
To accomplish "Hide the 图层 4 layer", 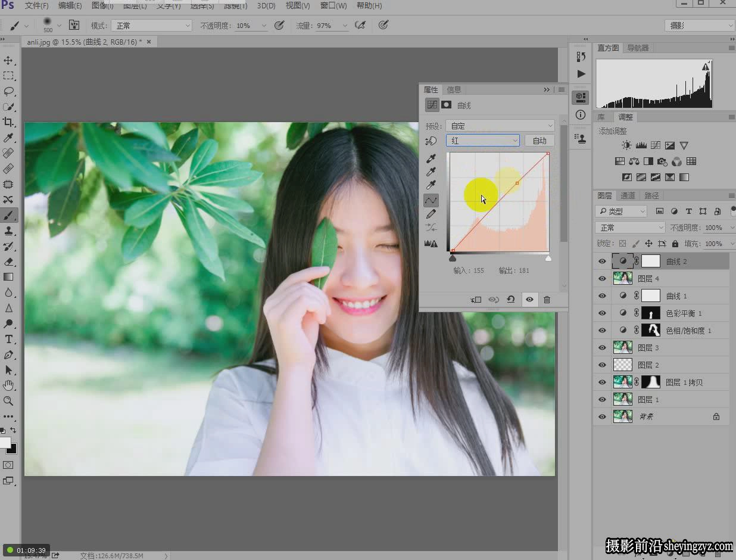I will click(x=601, y=278).
